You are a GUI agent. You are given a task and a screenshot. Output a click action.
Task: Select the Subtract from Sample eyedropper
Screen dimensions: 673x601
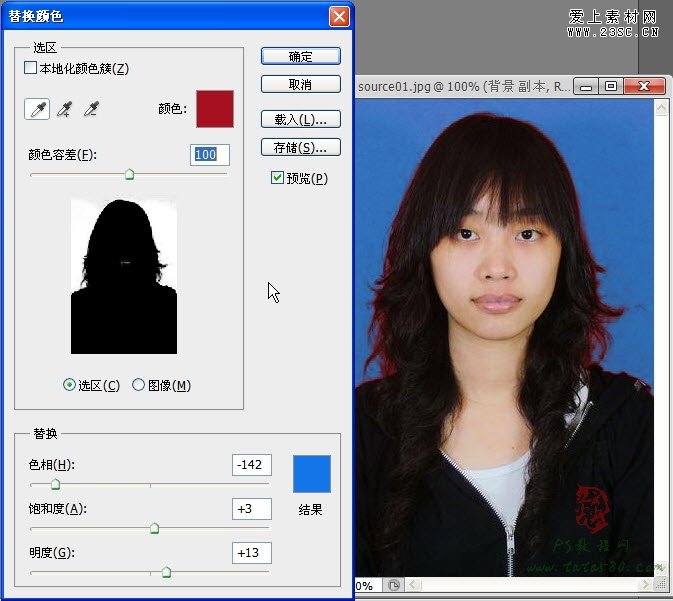92,109
